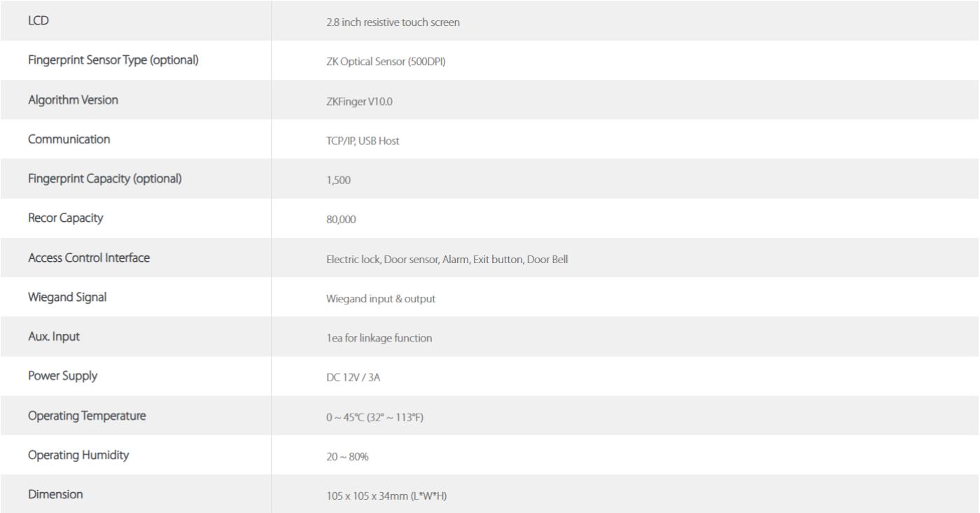The width and height of the screenshot is (980, 513).
Task: Click the Operating Temperature label
Action: pos(87,415)
